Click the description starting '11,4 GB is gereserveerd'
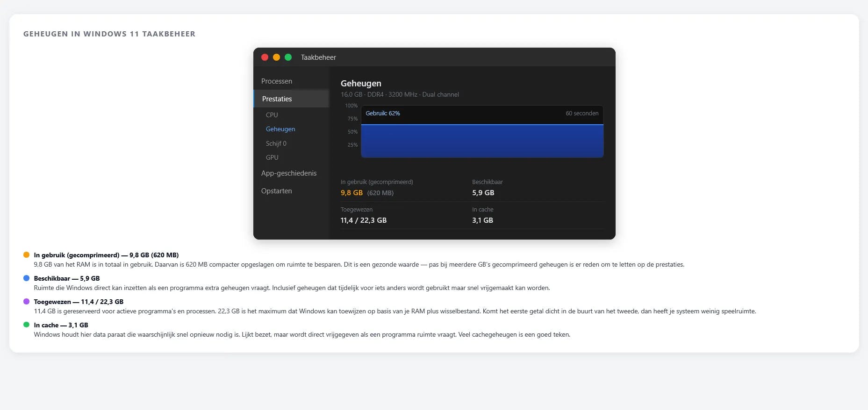 click(395, 311)
